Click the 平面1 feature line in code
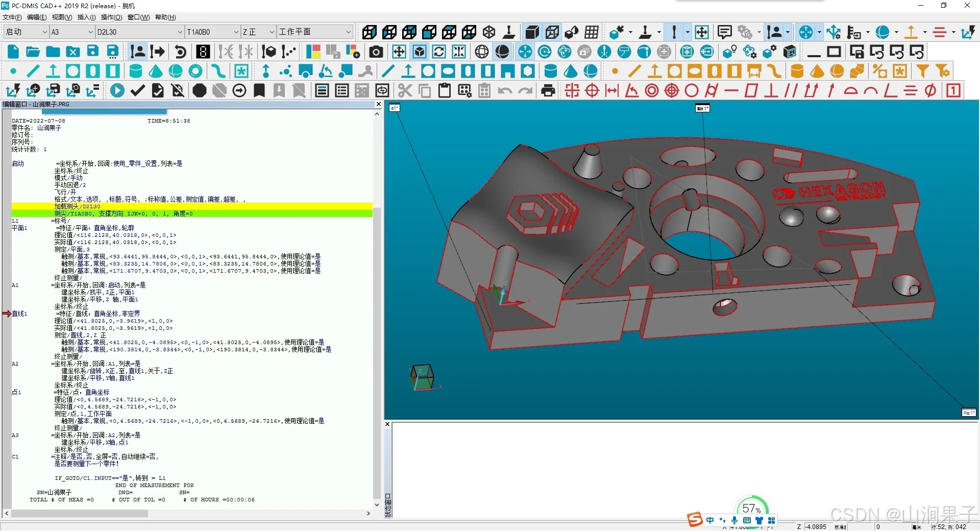 point(73,228)
